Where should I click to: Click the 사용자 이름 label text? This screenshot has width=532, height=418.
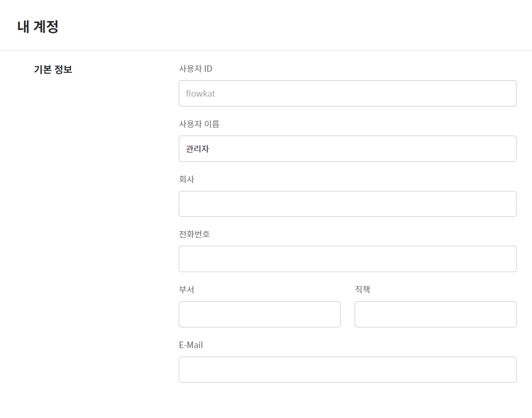pyautogui.click(x=199, y=124)
